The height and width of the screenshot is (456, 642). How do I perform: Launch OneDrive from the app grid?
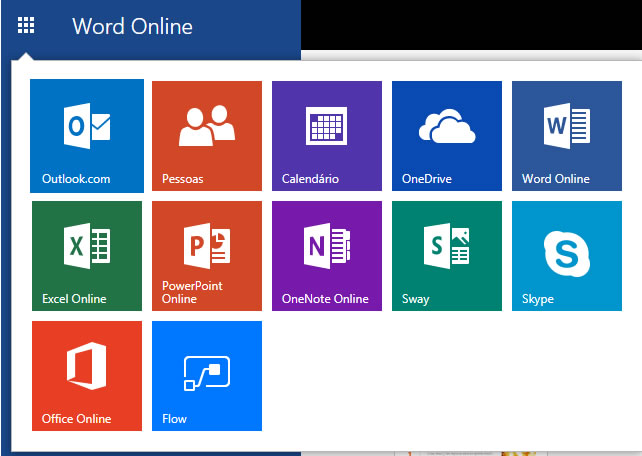click(447, 136)
